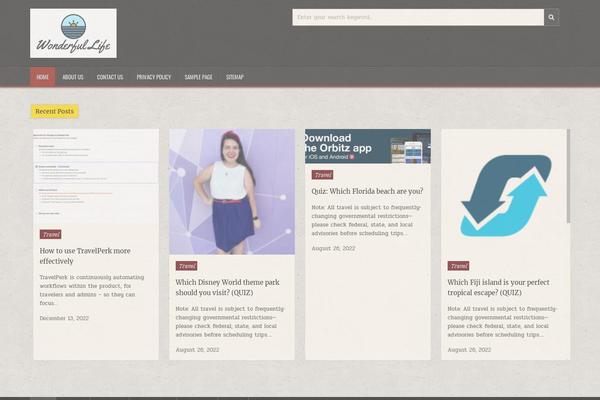Open the Contact Us menu item

click(110, 77)
